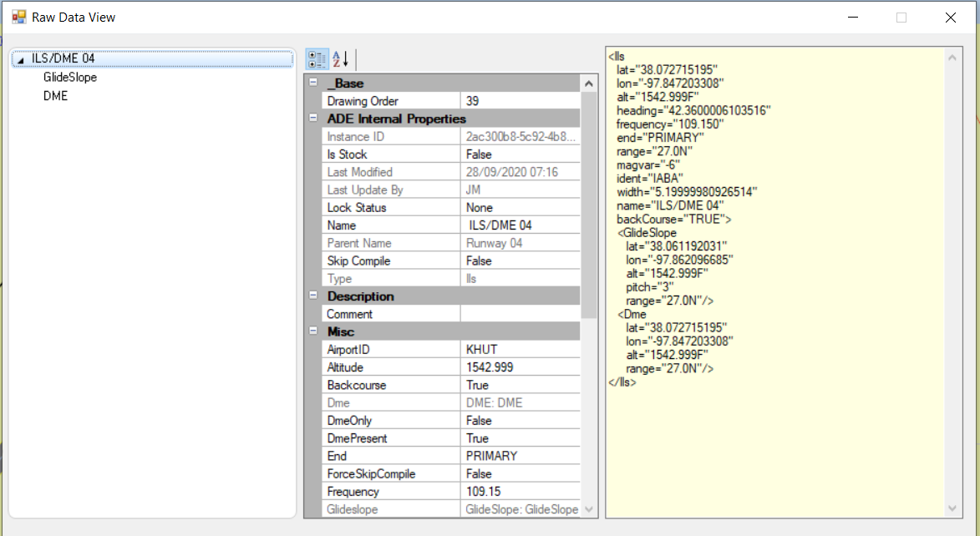Click the Drawing Order value 39
The image size is (980, 536).
(520, 100)
